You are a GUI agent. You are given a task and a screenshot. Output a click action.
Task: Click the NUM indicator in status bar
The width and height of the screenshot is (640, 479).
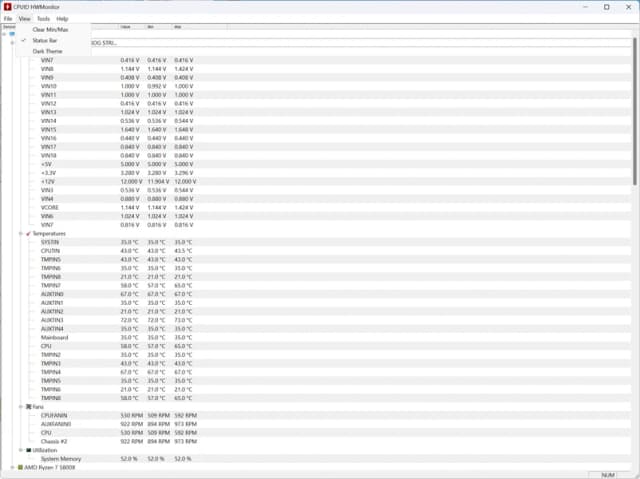click(x=608, y=475)
